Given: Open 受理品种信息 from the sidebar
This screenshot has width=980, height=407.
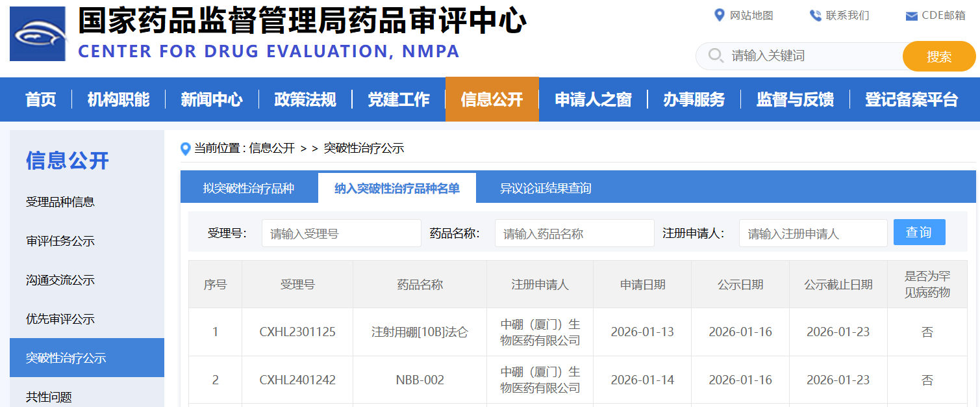Looking at the screenshot, I should 60,202.
